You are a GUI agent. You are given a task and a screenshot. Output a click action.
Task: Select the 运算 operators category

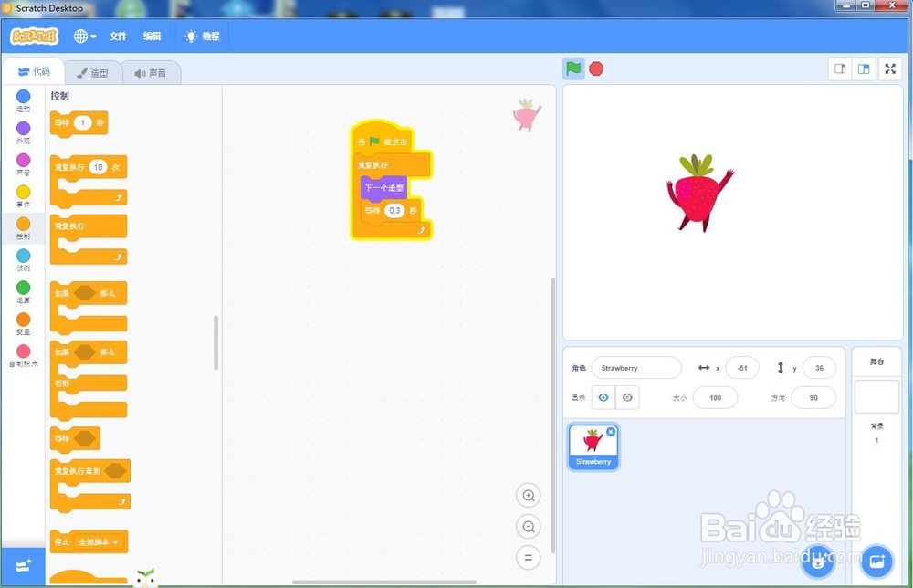[x=24, y=292]
